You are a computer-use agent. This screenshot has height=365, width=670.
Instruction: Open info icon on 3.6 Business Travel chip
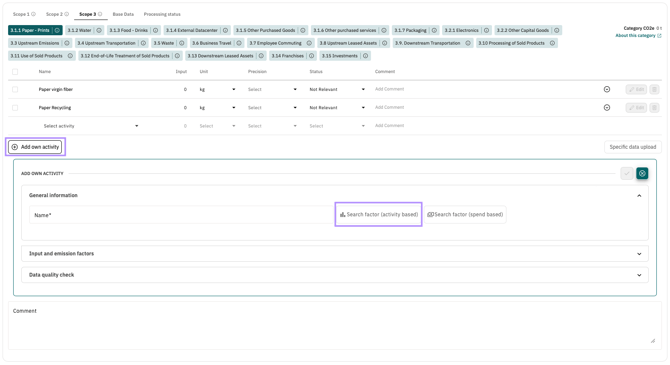239,43
